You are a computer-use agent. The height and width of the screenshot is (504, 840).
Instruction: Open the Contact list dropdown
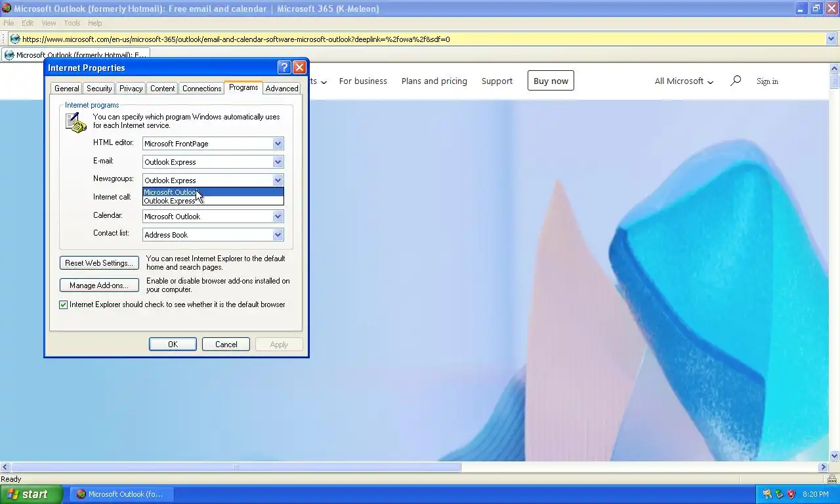(x=278, y=235)
